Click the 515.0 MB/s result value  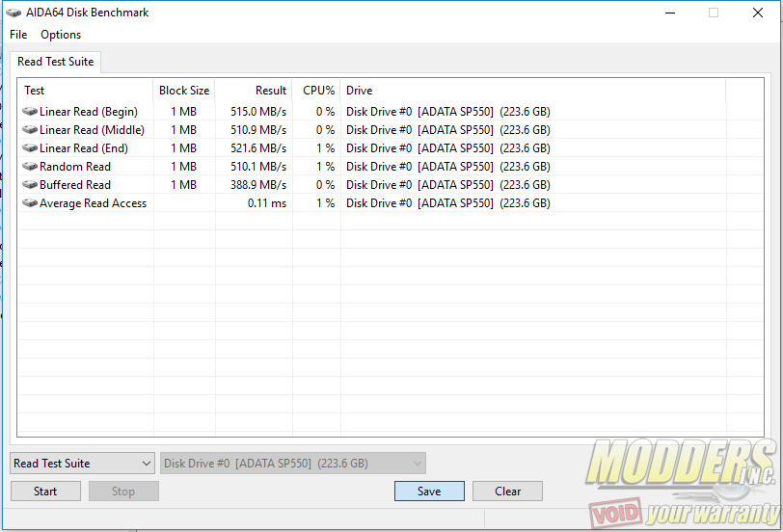pyautogui.click(x=258, y=111)
